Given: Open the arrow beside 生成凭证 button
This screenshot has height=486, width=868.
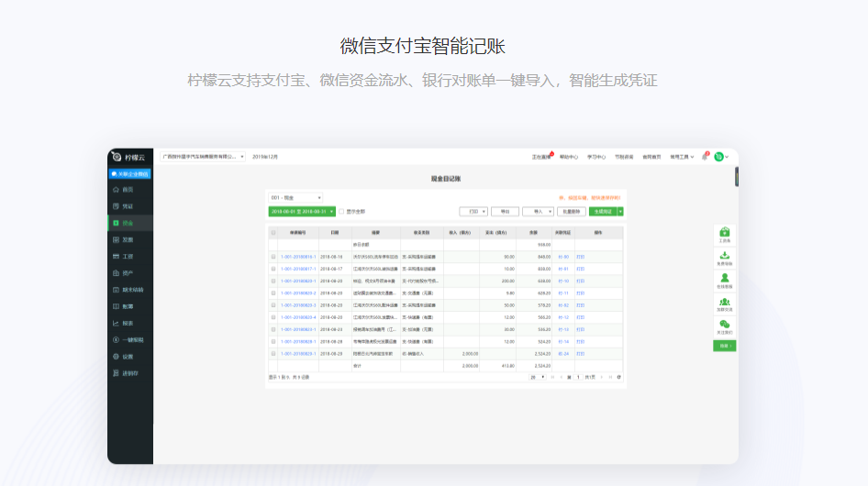Looking at the screenshot, I should (x=620, y=212).
